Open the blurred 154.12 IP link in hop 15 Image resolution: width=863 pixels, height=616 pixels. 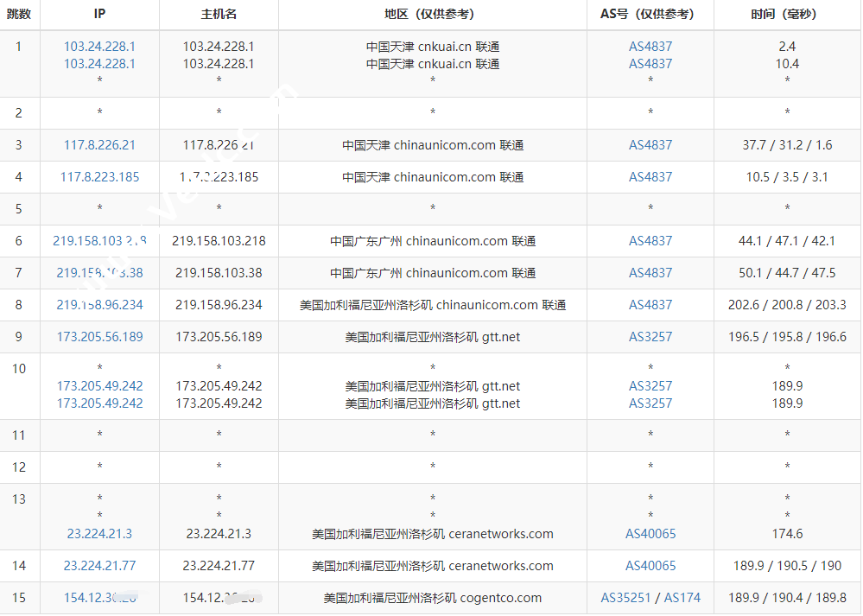click(99, 598)
